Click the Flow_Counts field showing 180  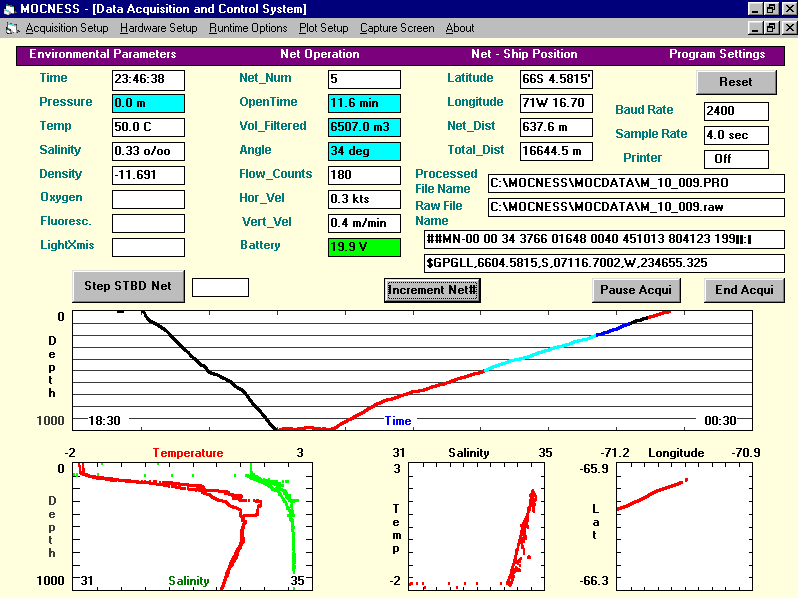pos(364,175)
